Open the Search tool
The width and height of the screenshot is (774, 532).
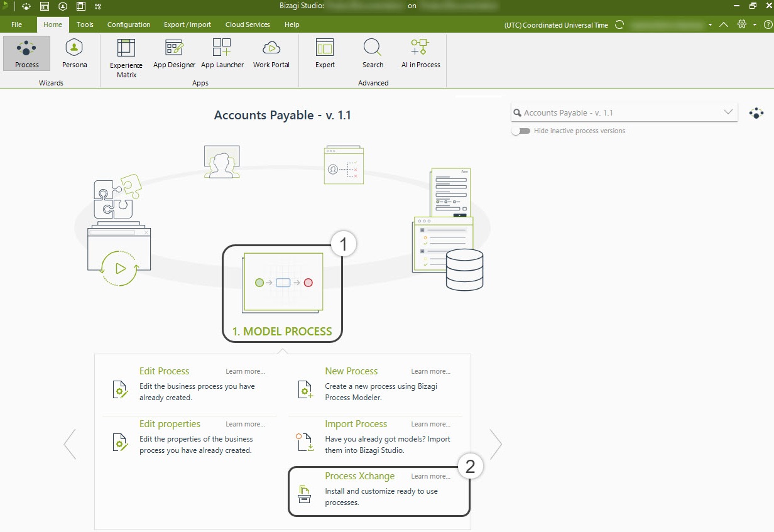click(373, 53)
